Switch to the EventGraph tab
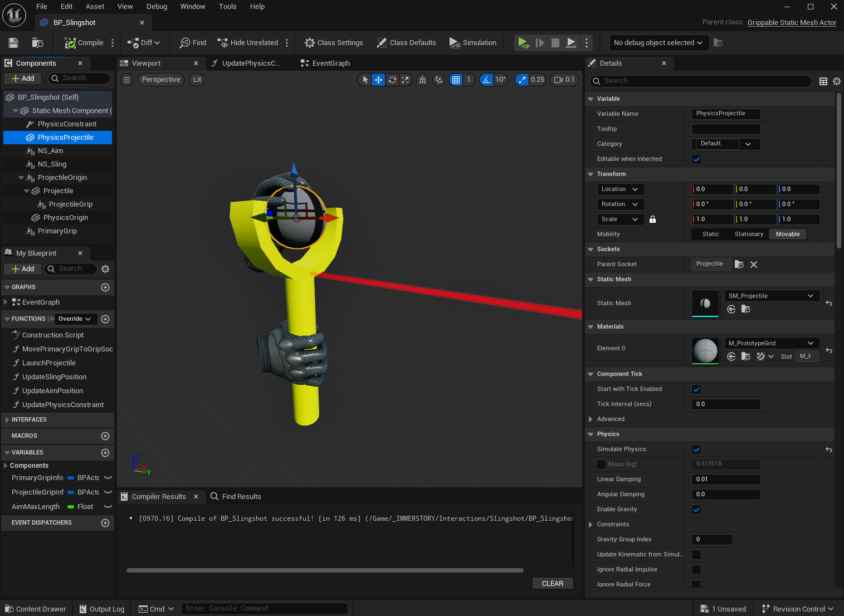 coord(330,63)
